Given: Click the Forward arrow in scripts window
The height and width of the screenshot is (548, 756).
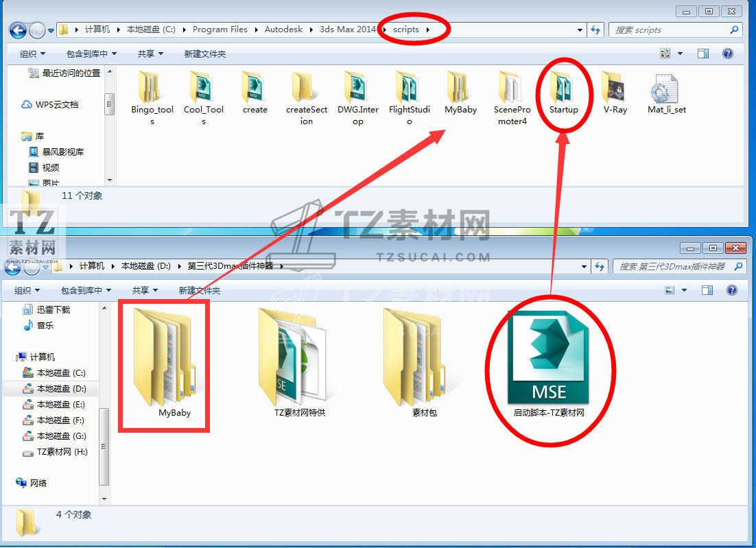Looking at the screenshot, I should 37,30.
